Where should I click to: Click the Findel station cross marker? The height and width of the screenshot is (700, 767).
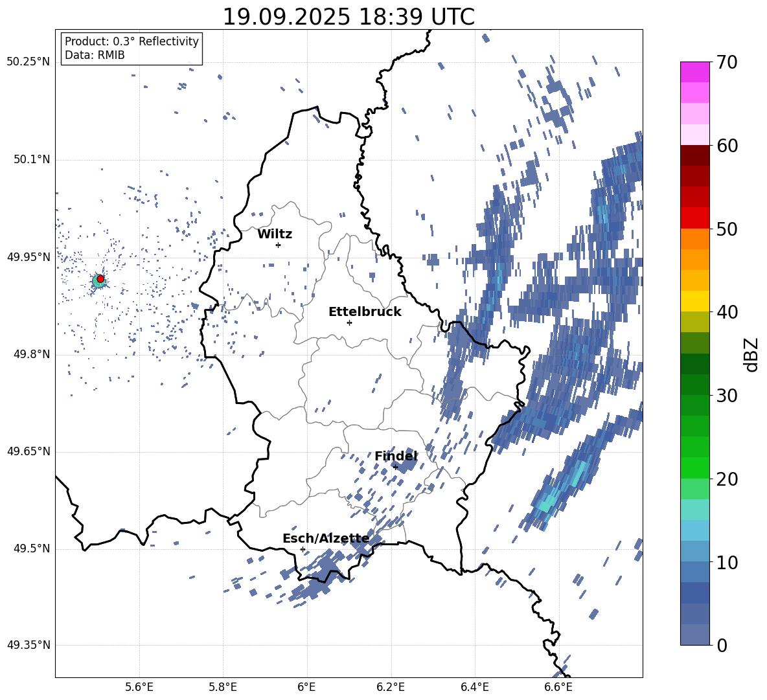395,467
